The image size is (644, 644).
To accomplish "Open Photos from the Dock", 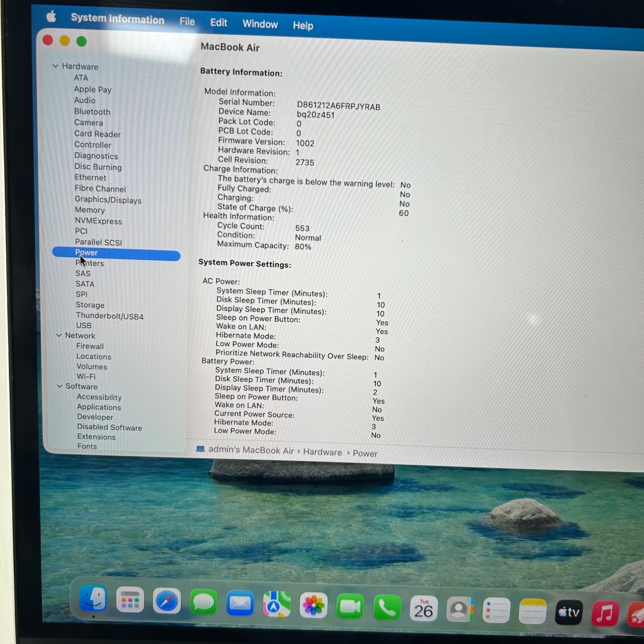I will click(313, 605).
